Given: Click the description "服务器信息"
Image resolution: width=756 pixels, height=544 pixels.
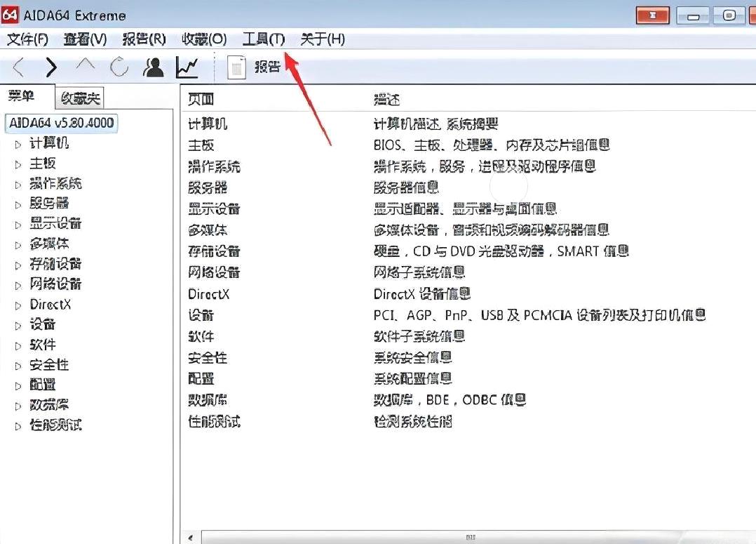Looking at the screenshot, I should pos(406,187).
